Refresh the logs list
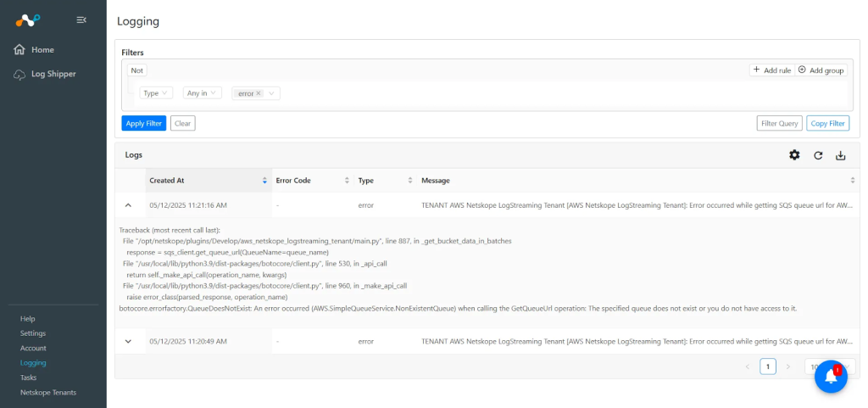 [x=818, y=155]
